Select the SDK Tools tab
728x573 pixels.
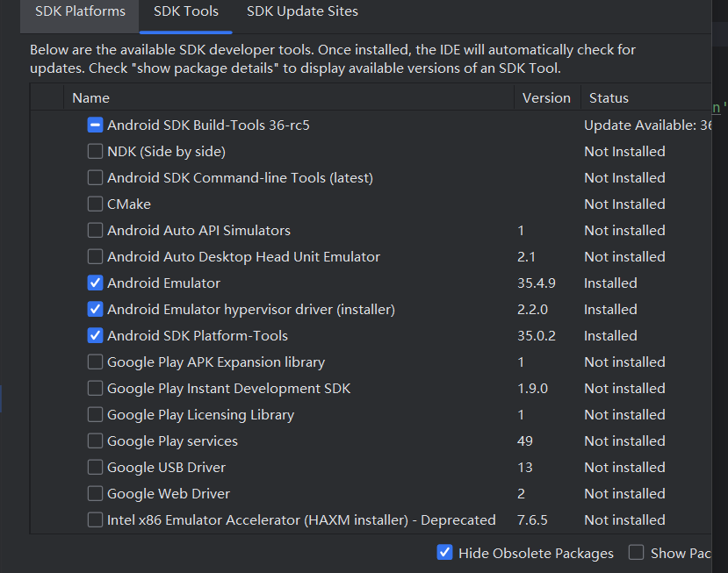click(x=185, y=12)
